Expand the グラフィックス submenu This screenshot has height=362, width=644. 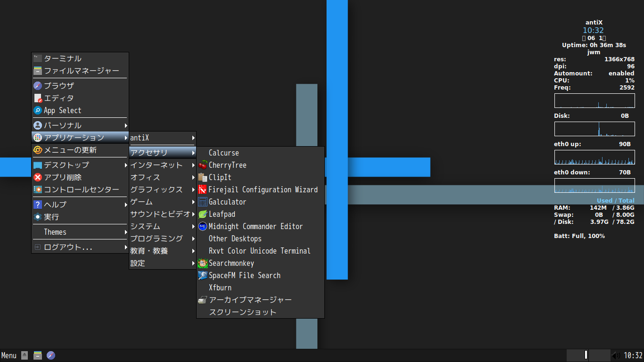pyautogui.click(x=163, y=189)
